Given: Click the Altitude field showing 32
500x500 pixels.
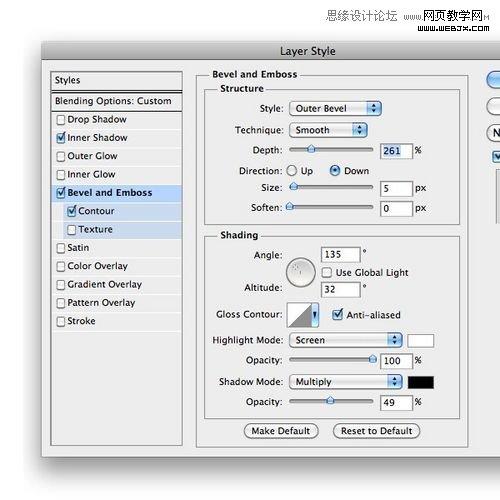Looking at the screenshot, I should [x=341, y=289].
